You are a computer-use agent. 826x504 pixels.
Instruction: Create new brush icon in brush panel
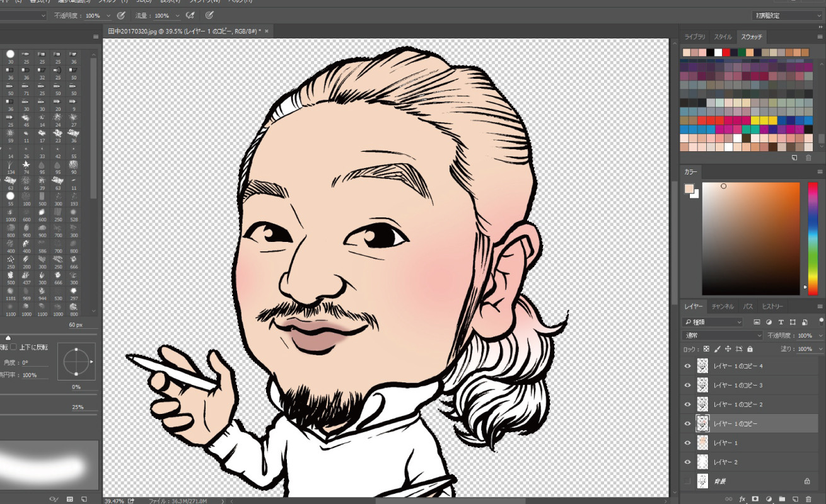click(84, 499)
